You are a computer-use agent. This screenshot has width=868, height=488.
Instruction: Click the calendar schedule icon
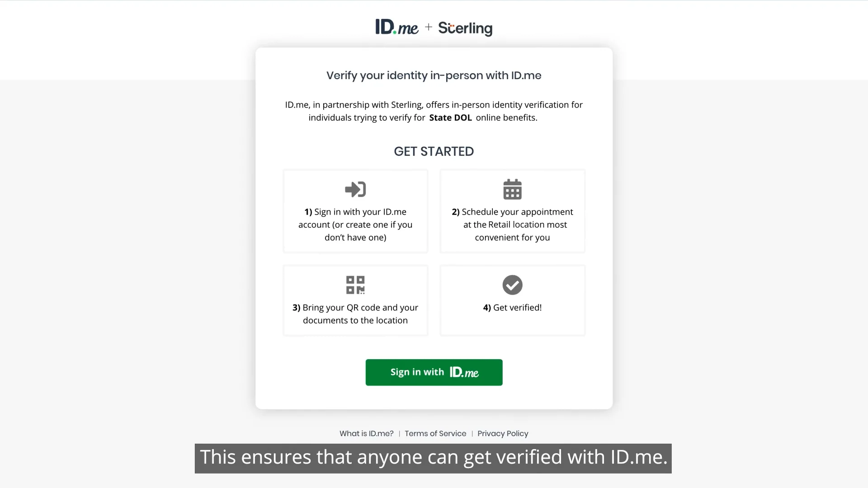coord(512,189)
